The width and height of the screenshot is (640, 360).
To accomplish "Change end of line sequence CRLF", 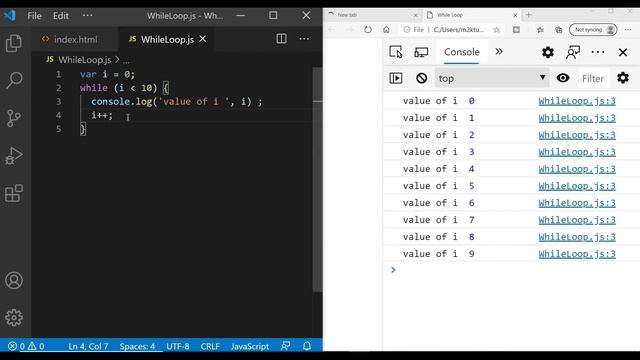I will coord(210,346).
